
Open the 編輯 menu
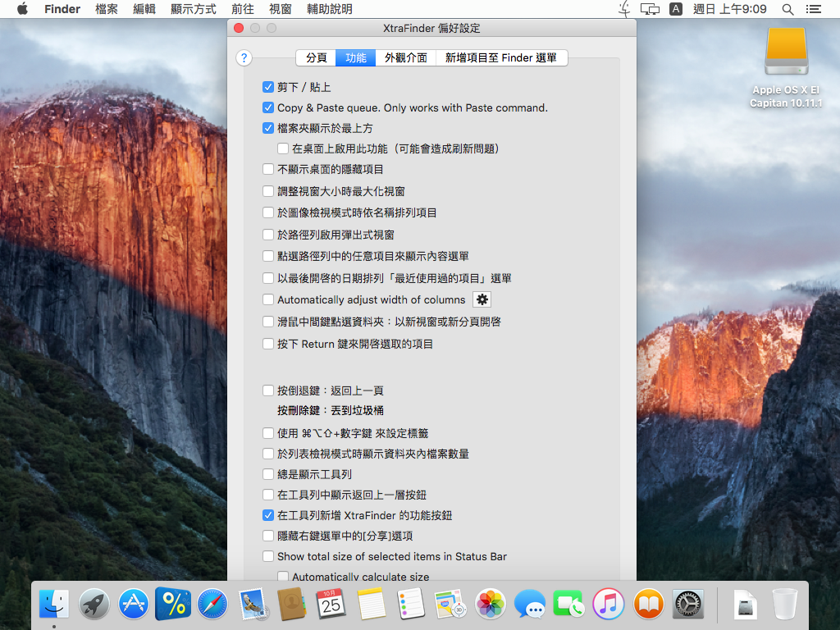pyautogui.click(x=144, y=9)
